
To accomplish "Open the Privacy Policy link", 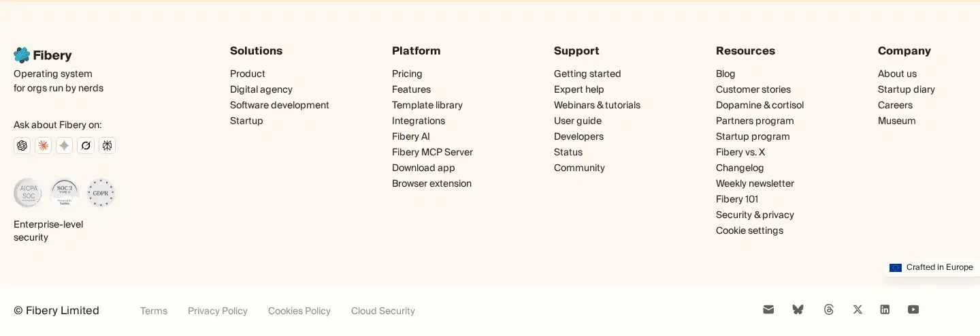I will (x=218, y=311).
